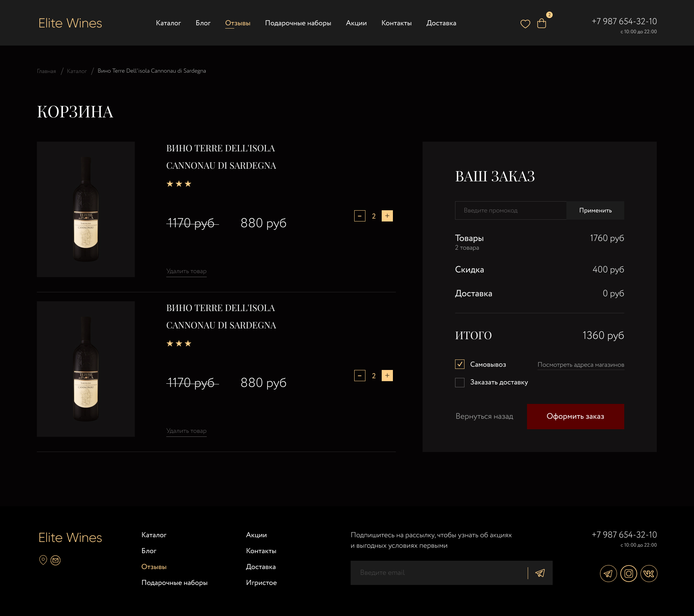Click the Введите промокод field

pos(511,210)
